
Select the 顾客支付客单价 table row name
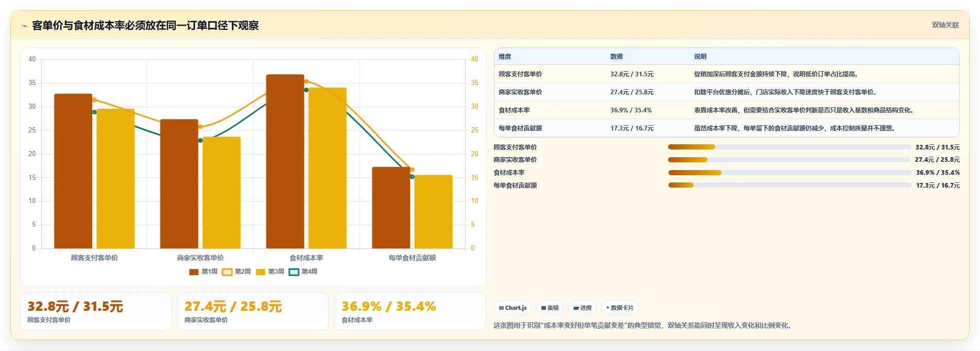click(x=520, y=74)
